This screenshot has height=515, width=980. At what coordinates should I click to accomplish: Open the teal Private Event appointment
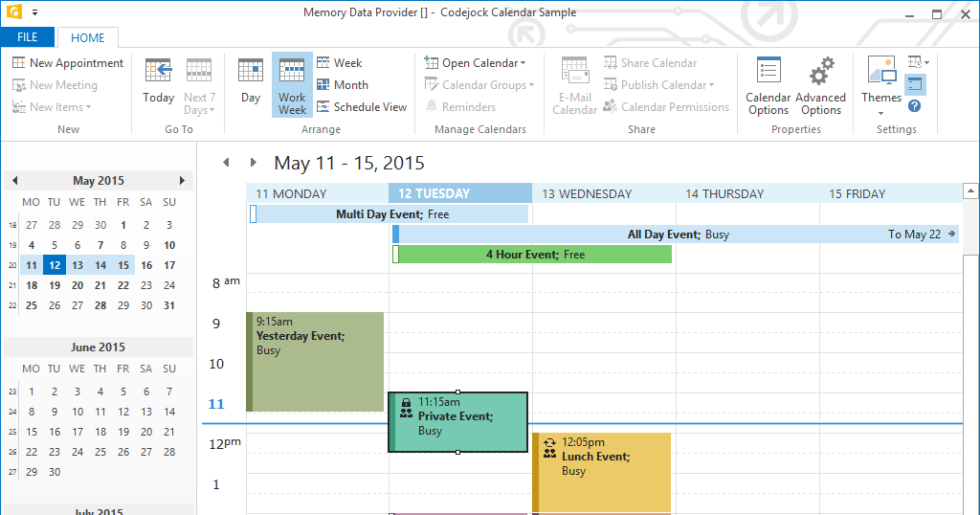point(459,422)
